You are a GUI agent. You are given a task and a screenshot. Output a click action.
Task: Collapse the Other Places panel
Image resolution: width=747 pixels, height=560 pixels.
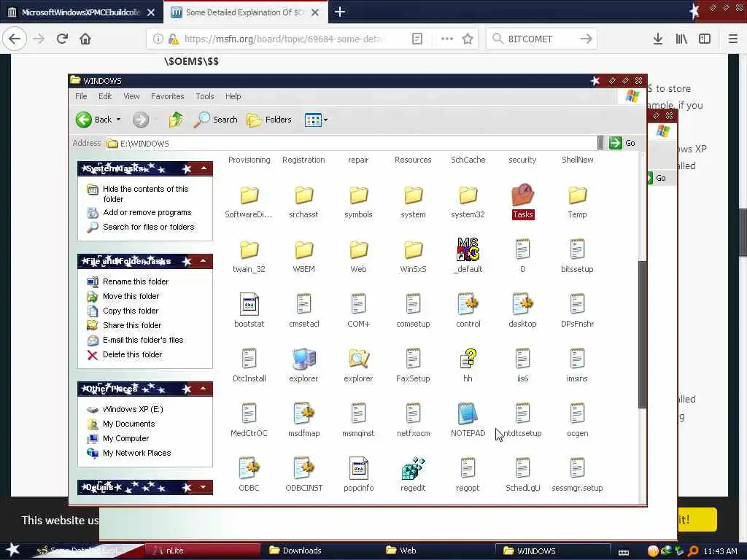coord(204,389)
